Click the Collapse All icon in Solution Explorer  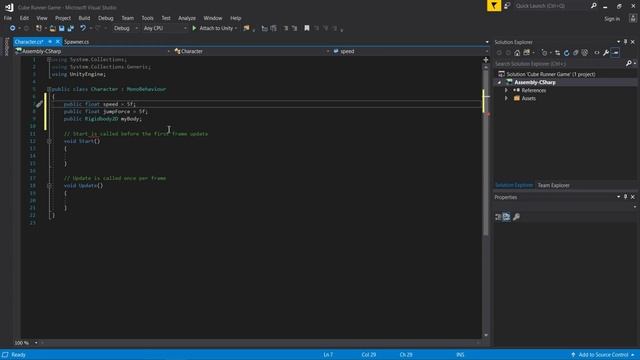pyautogui.click(x=576, y=53)
